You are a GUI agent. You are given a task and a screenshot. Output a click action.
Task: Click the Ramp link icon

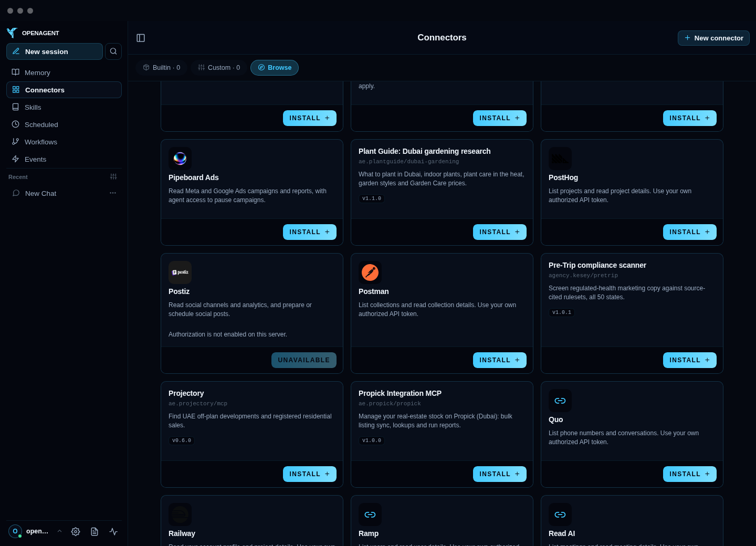pos(370,514)
